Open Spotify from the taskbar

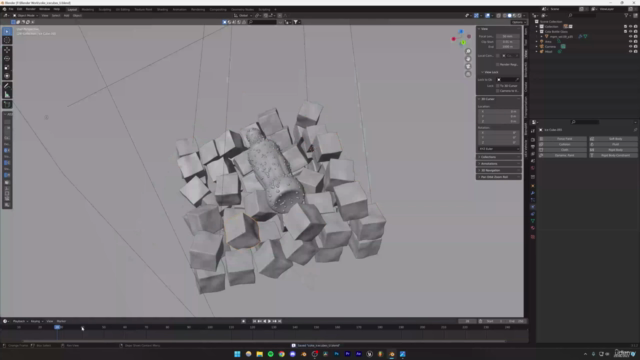tap(271, 354)
